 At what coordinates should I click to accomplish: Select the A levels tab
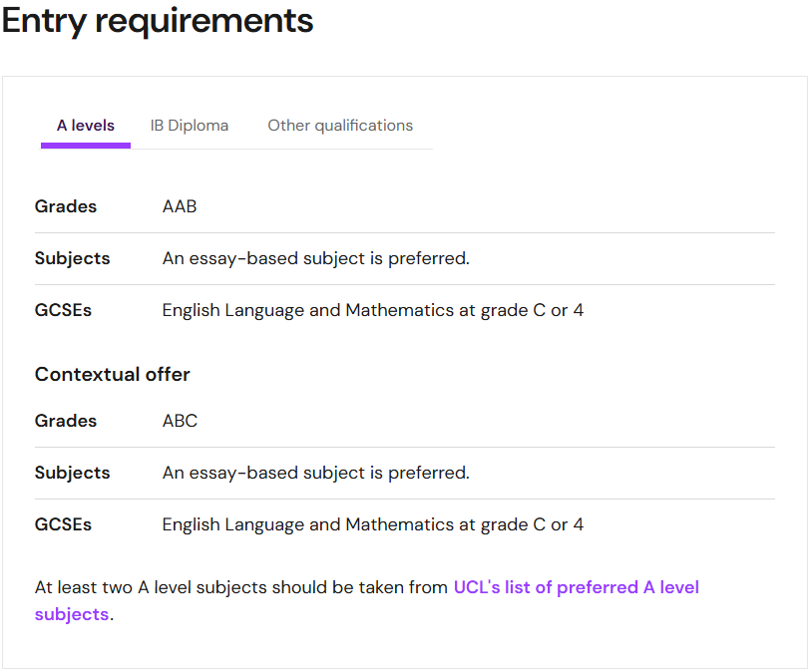pyautogui.click(x=86, y=126)
